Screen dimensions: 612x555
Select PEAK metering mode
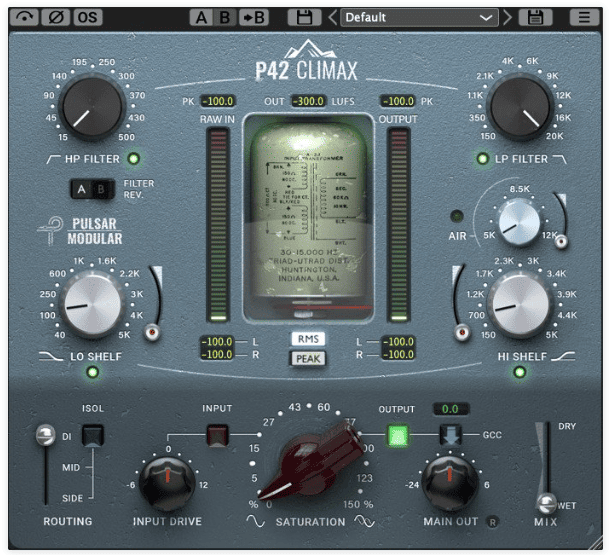(x=308, y=358)
